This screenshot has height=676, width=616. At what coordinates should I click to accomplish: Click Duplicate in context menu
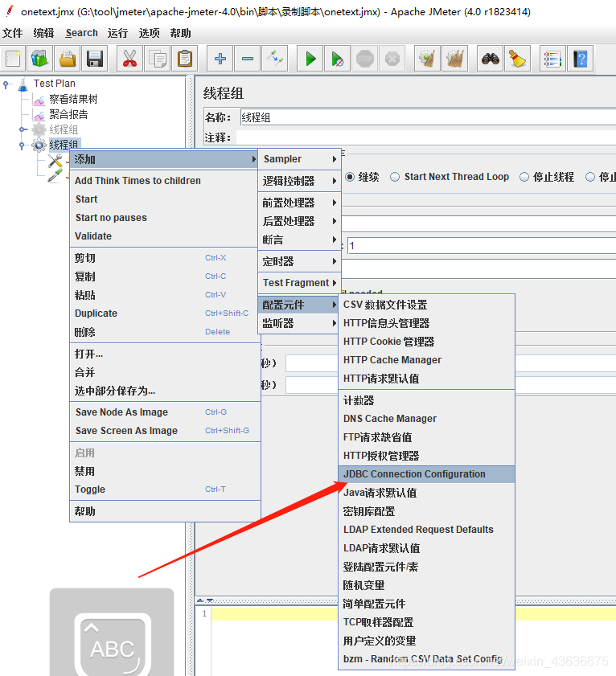tap(164, 313)
